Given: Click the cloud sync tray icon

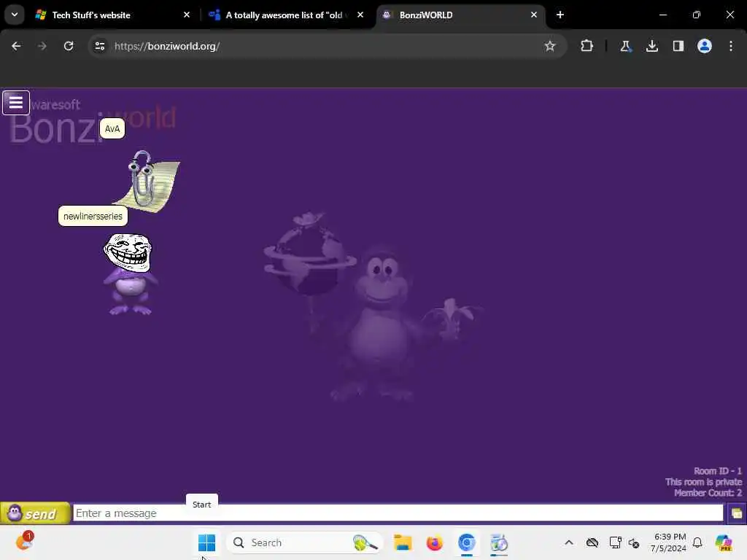Looking at the screenshot, I should tap(592, 542).
